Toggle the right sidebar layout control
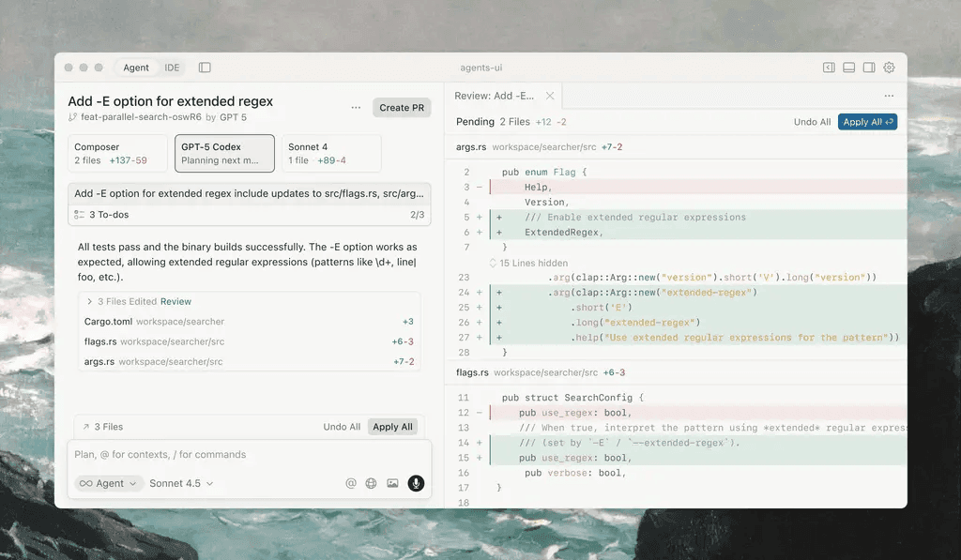This screenshot has height=560, width=961. point(868,68)
